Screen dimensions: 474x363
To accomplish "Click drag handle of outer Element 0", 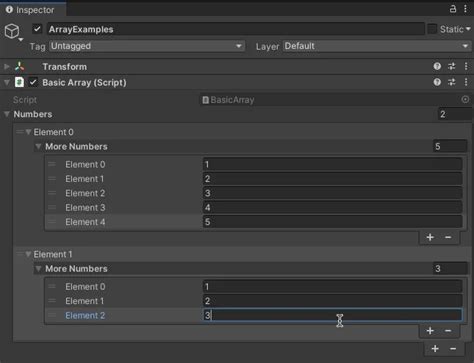I will [x=20, y=132].
